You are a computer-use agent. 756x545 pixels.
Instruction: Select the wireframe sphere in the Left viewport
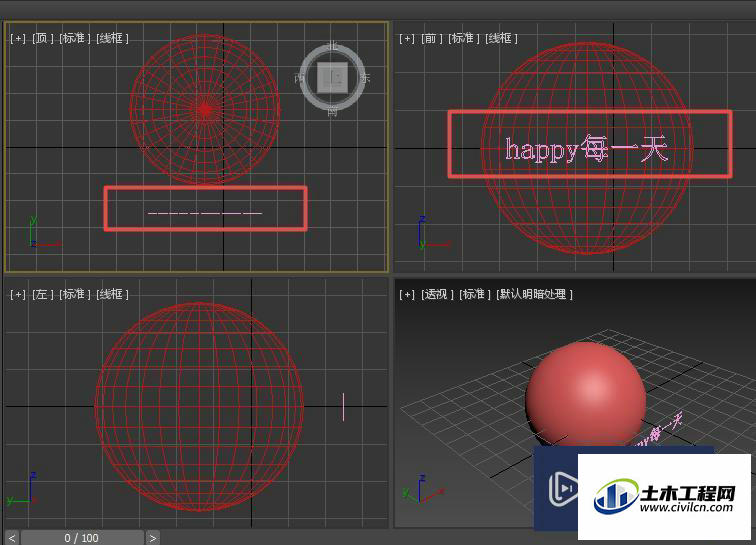[200, 407]
